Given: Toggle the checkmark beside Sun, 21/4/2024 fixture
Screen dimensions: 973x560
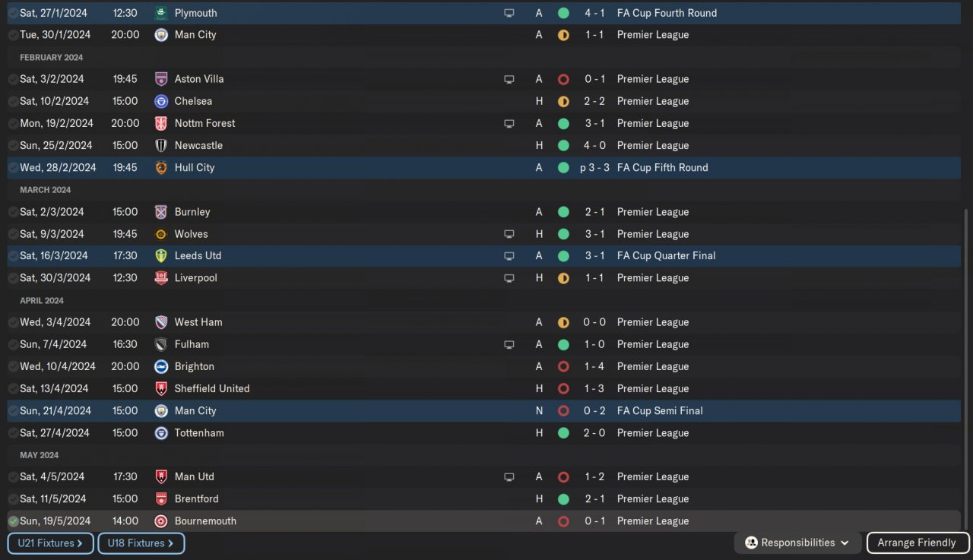Looking at the screenshot, I should pyautogui.click(x=13, y=411).
